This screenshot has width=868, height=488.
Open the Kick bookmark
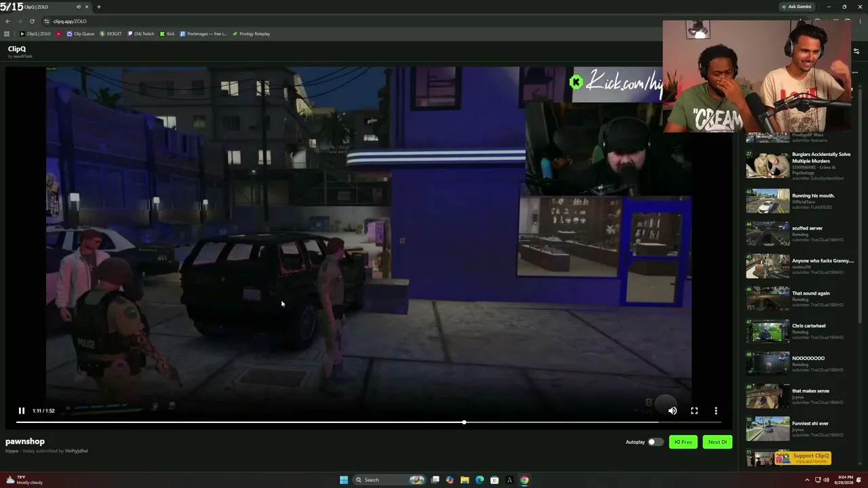click(167, 34)
